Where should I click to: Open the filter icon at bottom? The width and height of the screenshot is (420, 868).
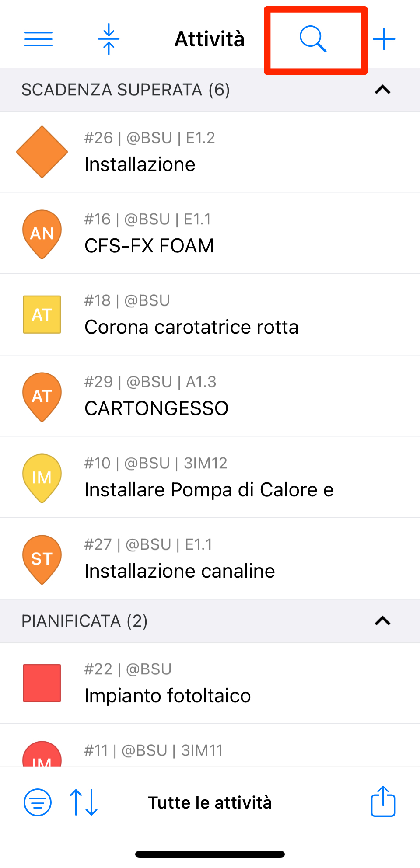point(38,802)
